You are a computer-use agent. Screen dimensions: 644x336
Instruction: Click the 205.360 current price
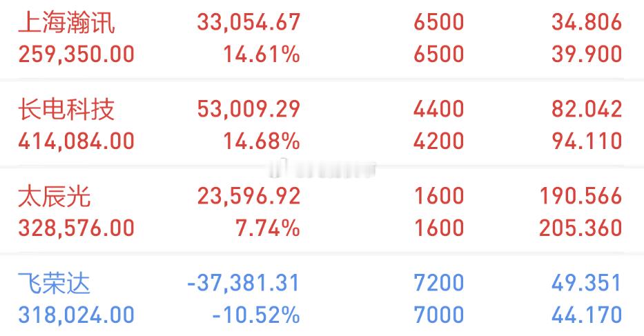(580, 228)
